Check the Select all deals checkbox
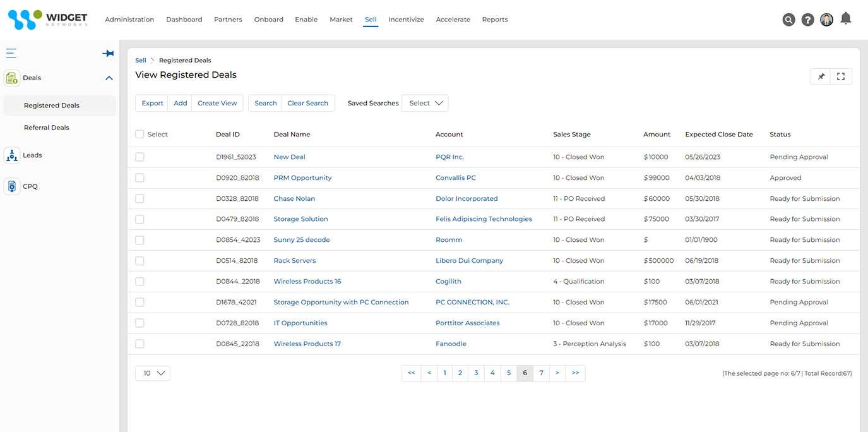This screenshot has height=432, width=868. [x=140, y=134]
